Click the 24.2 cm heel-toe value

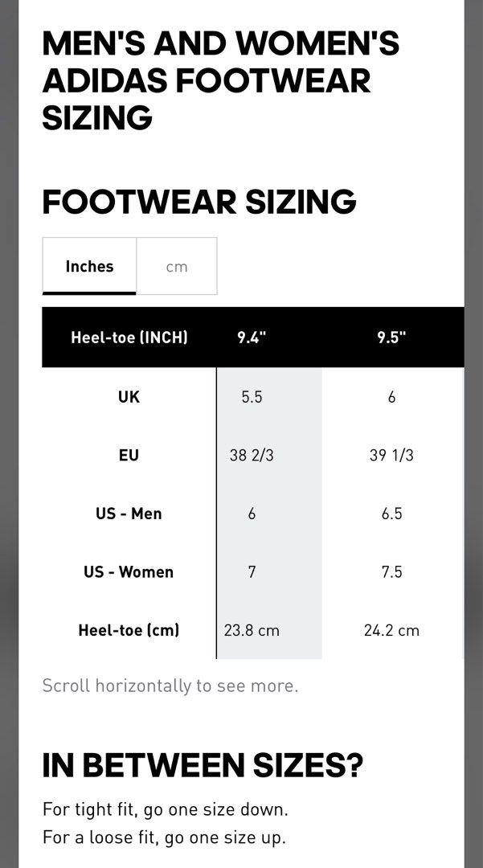pyautogui.click(x=391, y=630)
